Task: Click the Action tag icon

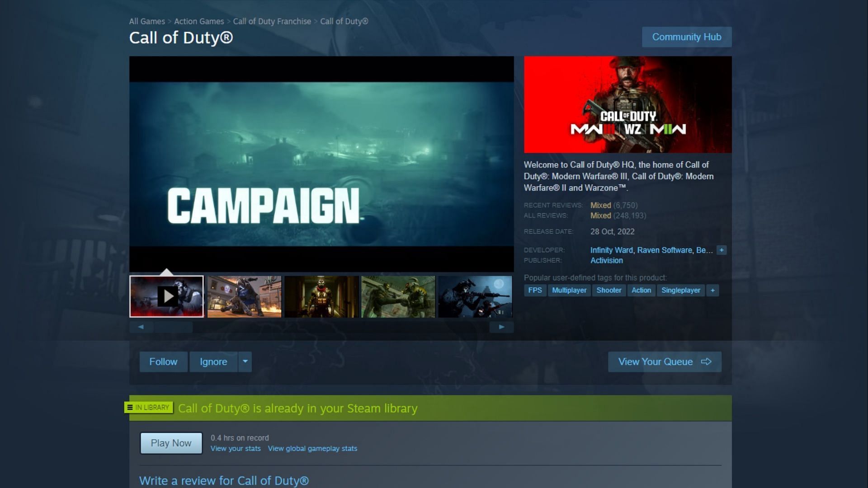Action: tap(641, 290)
